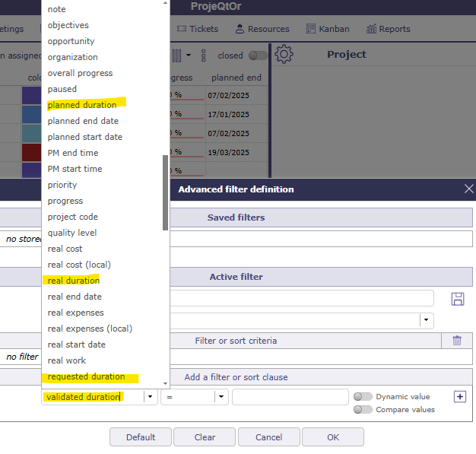Enable the Dynamic value switch
476x454 pixels.
363,397
